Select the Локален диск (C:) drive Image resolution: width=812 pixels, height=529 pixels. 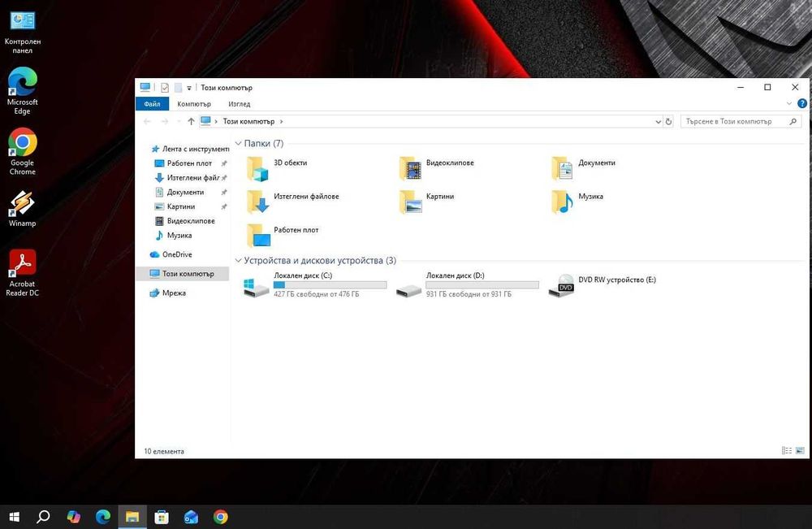[315, 284]
